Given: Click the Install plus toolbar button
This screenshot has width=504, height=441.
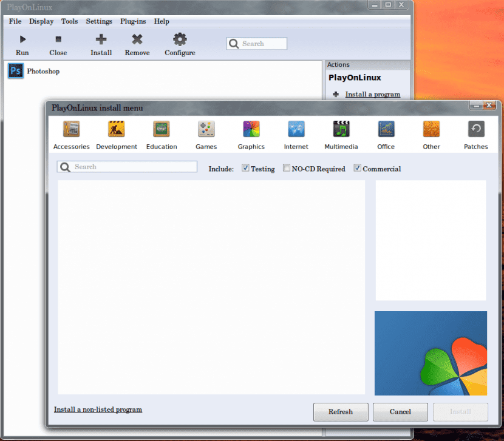Looking at the screenshot, I should pyautogui.click(x=101, y=45).
